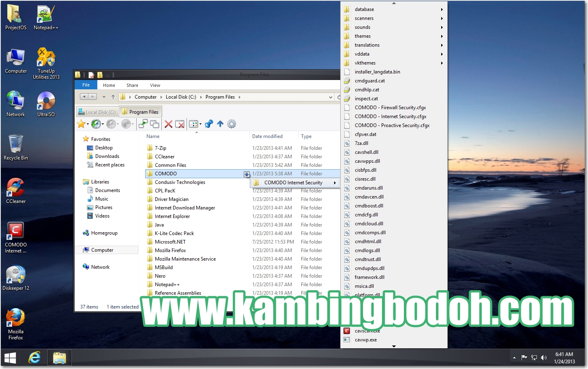
Task: Click the red X close tab icon
Action: point(168,124)
